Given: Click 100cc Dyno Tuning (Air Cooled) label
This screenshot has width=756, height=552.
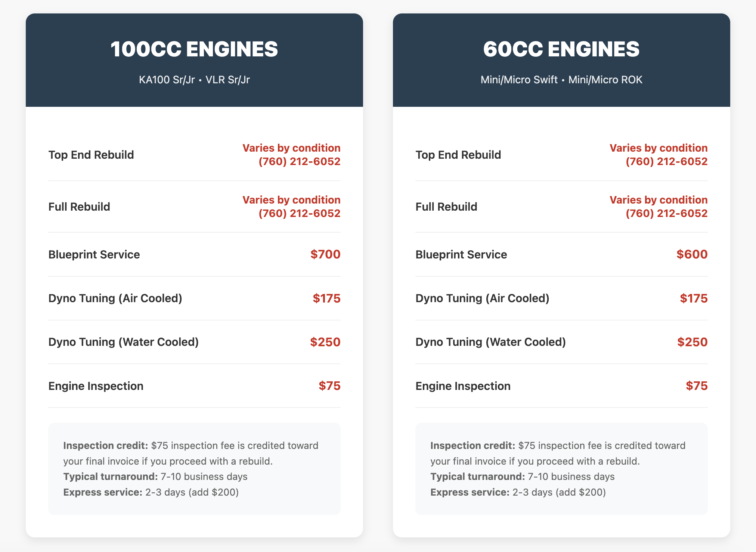Looking at the screenshot, I should tap(115, 298).
